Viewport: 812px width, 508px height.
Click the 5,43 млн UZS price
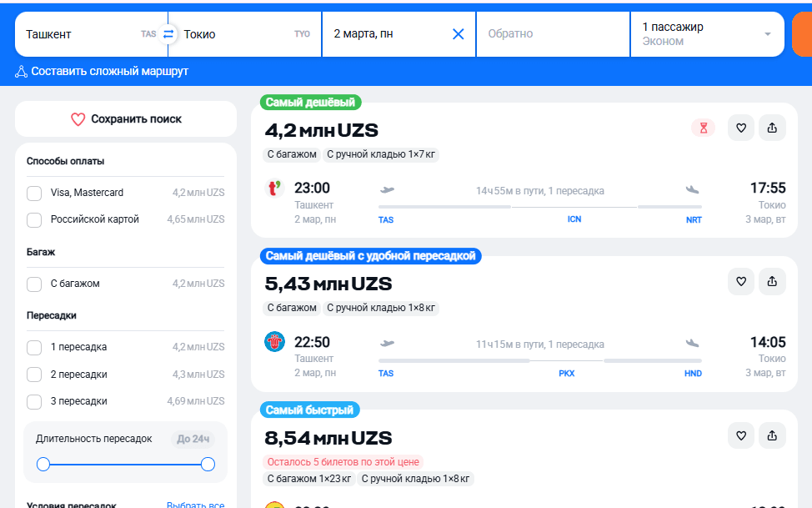coord(328,284)
